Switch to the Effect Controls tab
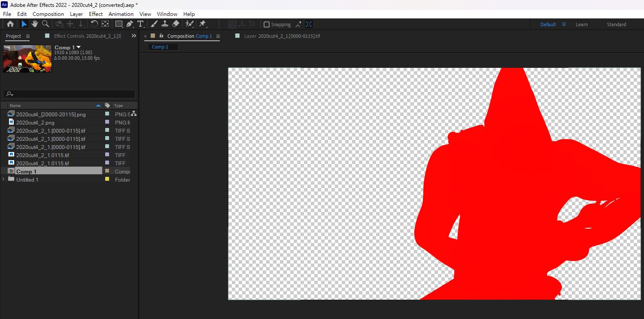Image resolution: width=644 pixels, height=319 pixels. tap(88, 36)
